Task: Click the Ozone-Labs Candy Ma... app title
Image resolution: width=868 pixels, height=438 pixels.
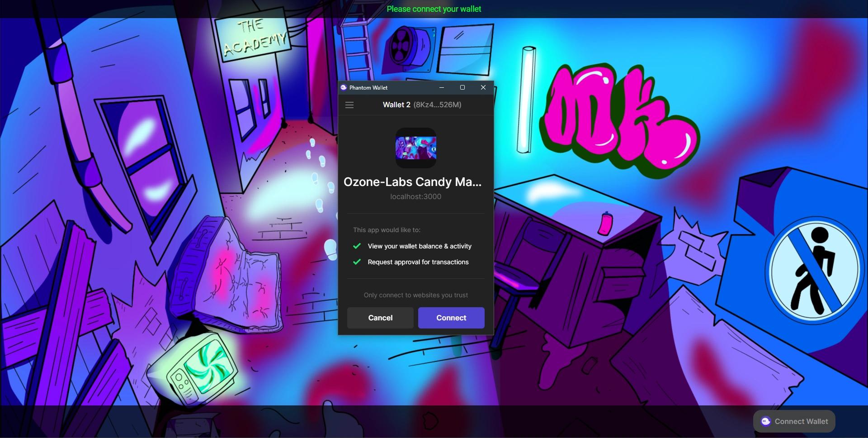Action: tap(413, 182)
